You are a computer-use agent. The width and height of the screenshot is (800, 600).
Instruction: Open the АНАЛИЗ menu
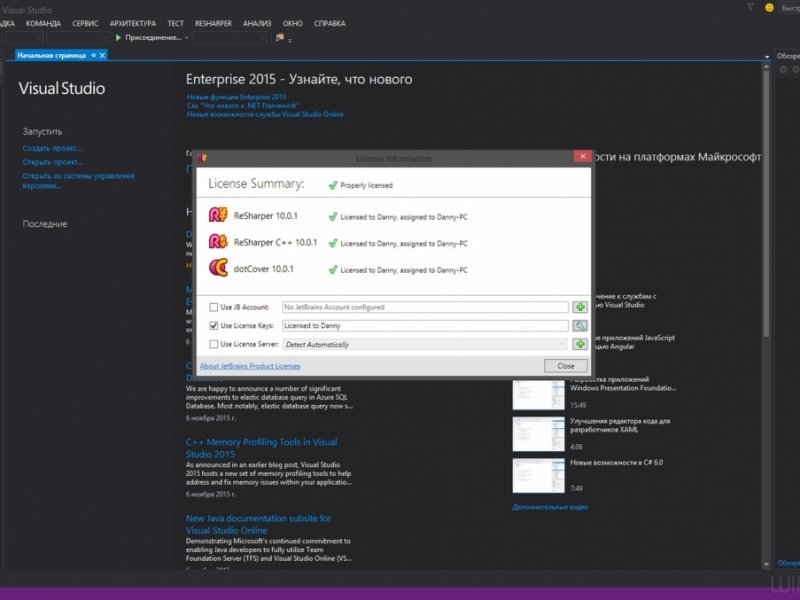[257, 23]
